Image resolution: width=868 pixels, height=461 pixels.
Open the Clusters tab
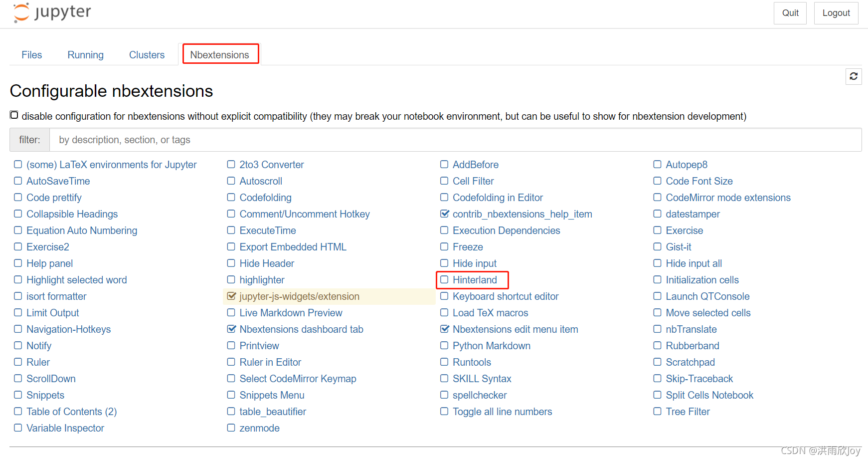point(147,55)
